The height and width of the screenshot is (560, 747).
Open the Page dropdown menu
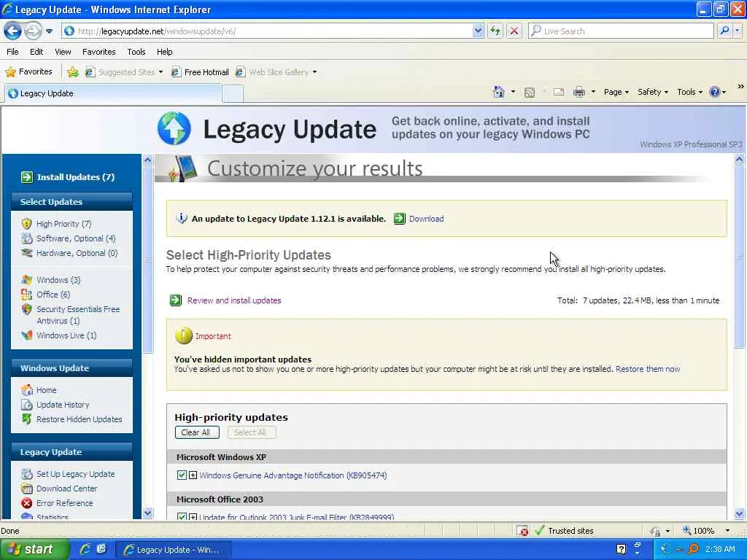click(616, 92)
